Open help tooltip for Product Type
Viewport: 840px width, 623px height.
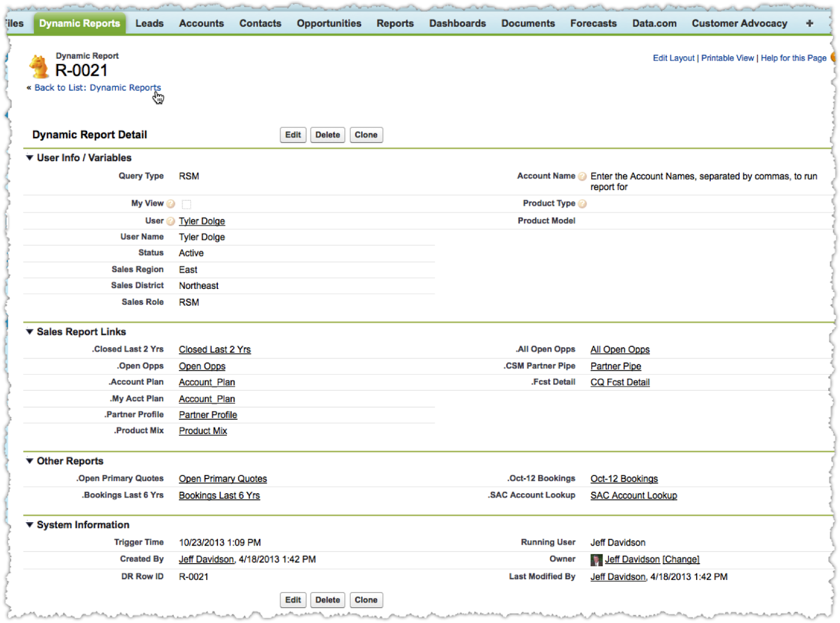click(x=583, y=203)
